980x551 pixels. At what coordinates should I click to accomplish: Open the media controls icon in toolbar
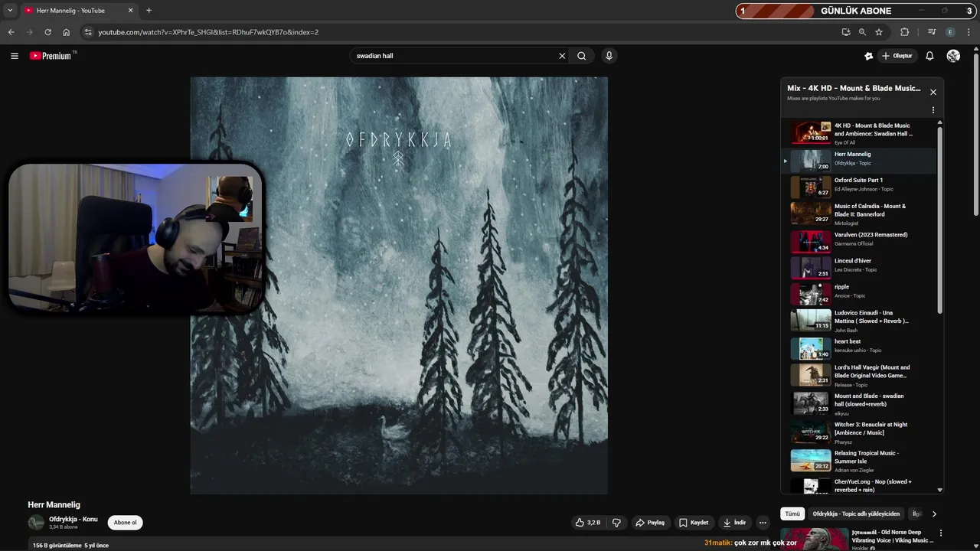tap(932, 32)
